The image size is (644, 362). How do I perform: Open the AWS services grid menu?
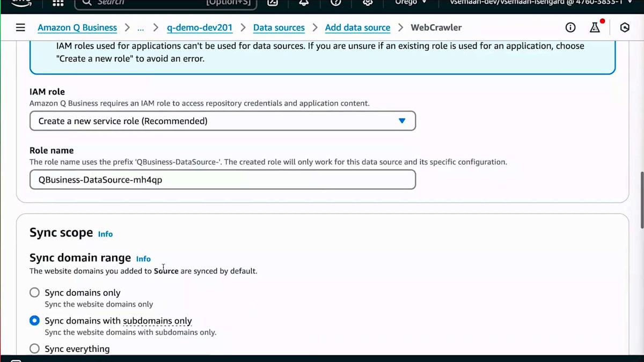(58, 3)
